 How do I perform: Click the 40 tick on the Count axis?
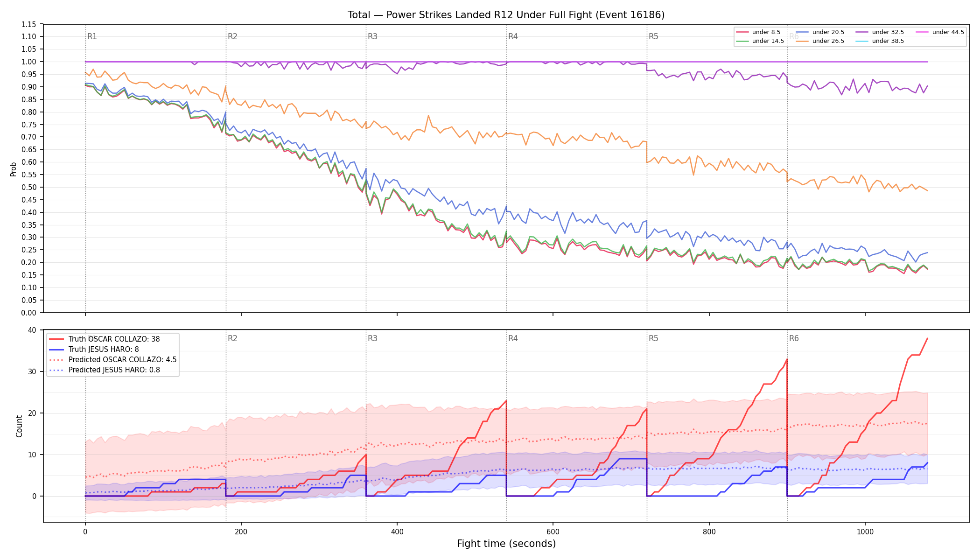click(x=32, y=330)
